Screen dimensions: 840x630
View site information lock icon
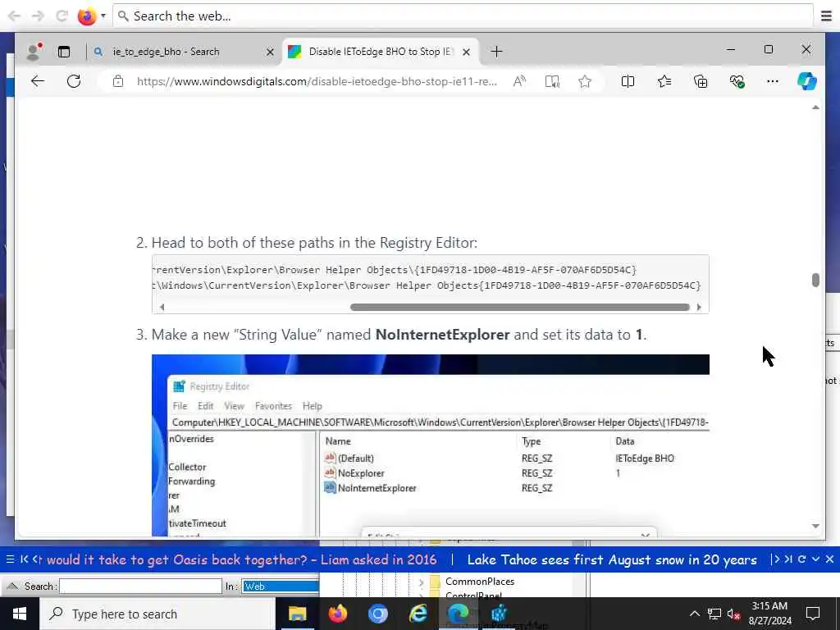(118, 81)
